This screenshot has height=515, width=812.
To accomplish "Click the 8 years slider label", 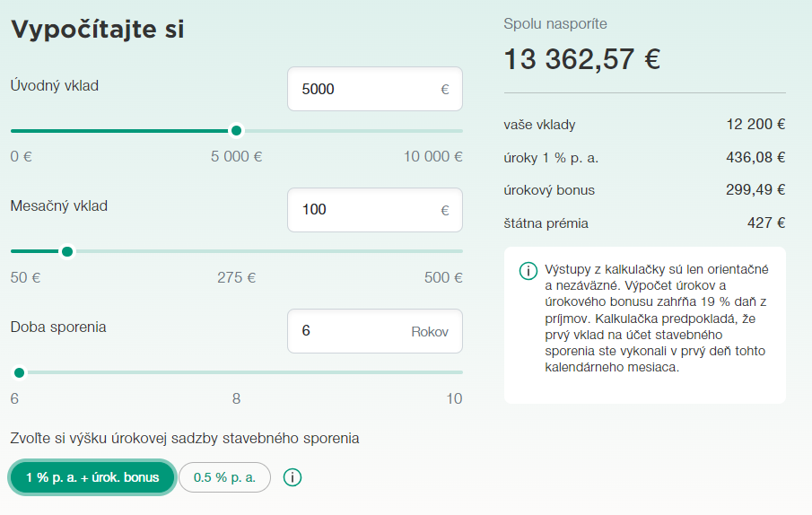I will coord(236,398).
